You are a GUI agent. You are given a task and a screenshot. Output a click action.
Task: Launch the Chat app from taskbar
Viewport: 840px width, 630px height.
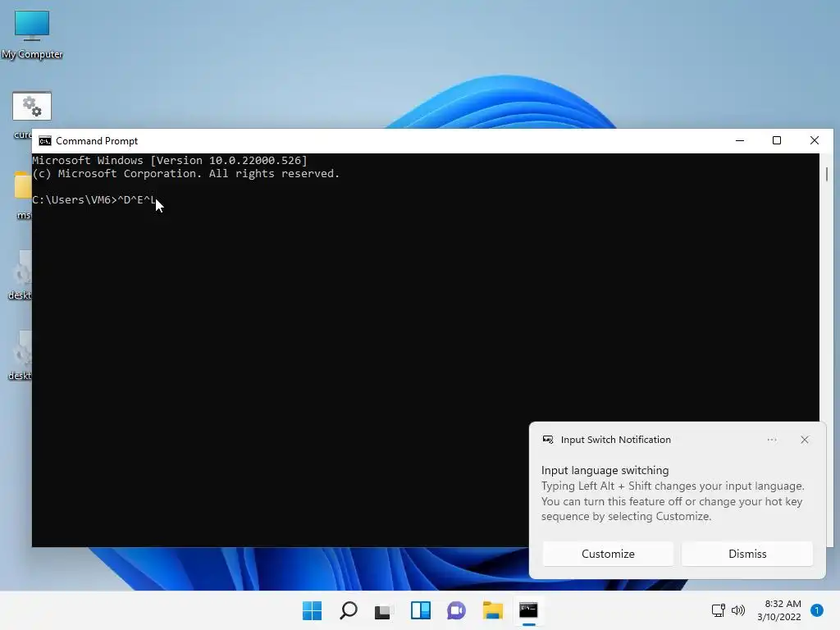[x=456, y=610]
